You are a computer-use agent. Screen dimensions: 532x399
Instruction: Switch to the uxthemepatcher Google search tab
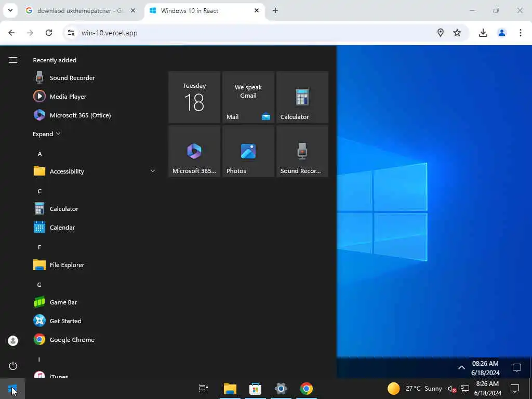79,10
